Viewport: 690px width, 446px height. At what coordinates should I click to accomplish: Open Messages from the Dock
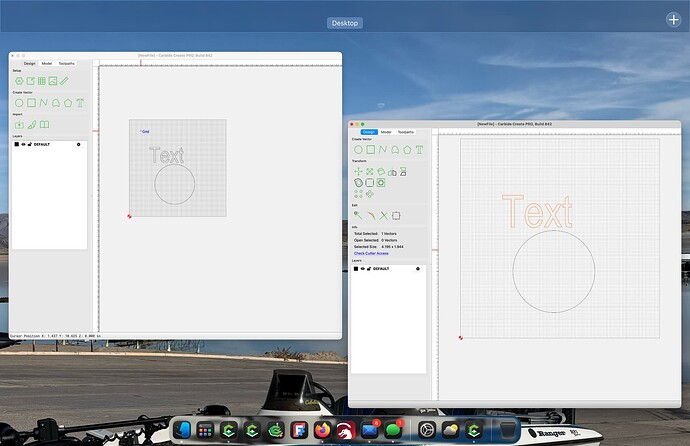393,430
